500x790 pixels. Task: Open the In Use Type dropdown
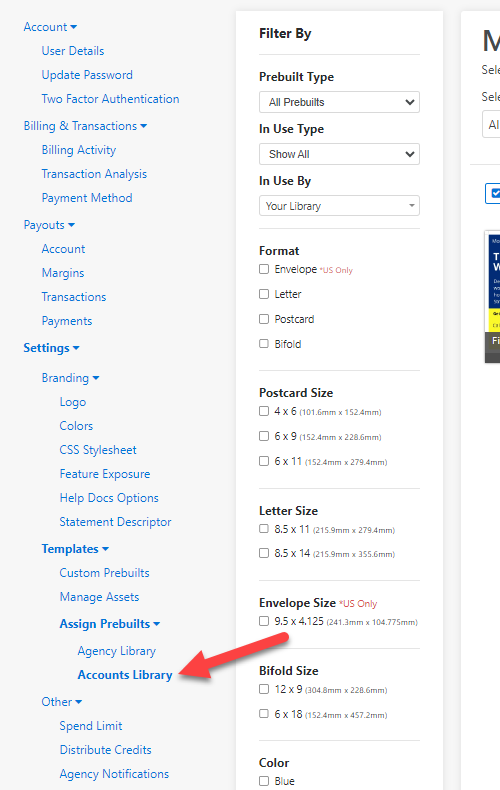point(339,154)
